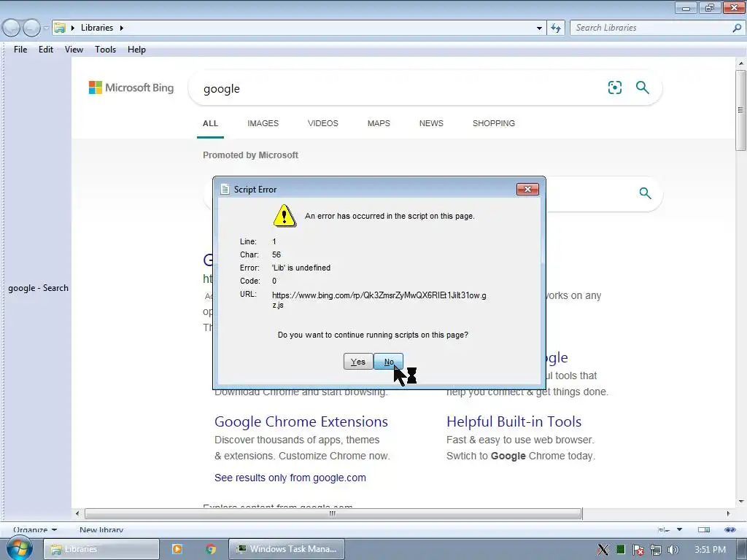Click the green CPU meter tray icon
Image resolution: width=747 pixels, height=560 pixels.
(620, 550)
